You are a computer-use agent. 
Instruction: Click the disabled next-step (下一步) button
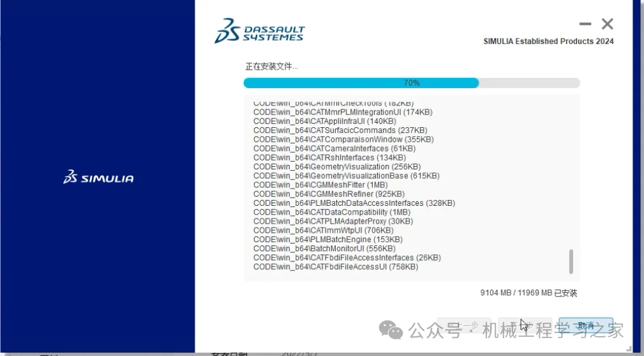point(525,325)
